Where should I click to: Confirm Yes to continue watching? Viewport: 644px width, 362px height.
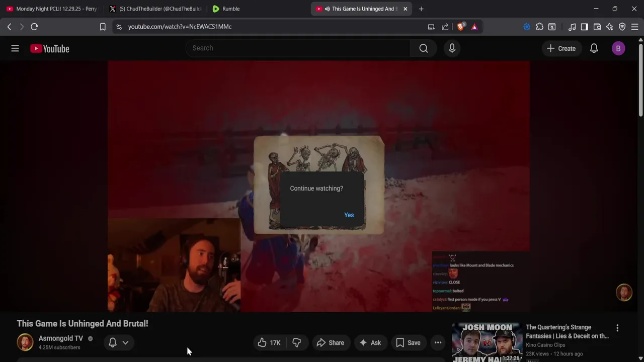pyautogui.click(x=349, y=215)
